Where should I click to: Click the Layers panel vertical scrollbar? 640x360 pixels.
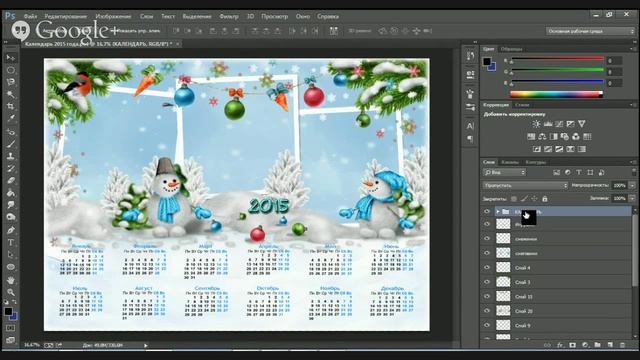634,249
